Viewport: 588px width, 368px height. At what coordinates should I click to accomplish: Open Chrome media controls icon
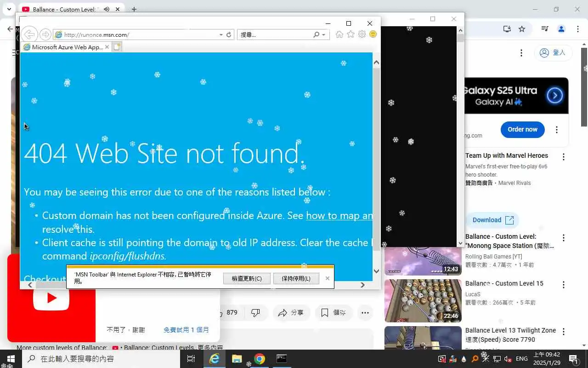coord(545,29)
